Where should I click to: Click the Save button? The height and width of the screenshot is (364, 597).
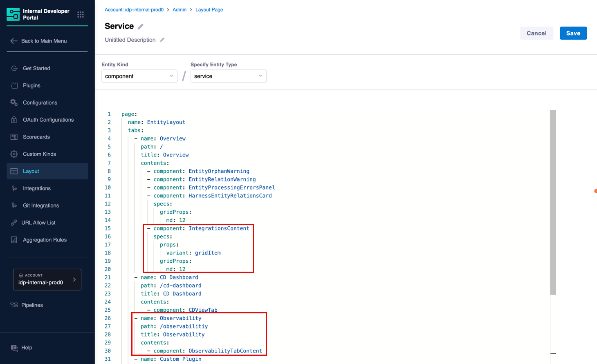tap(573, 33)
